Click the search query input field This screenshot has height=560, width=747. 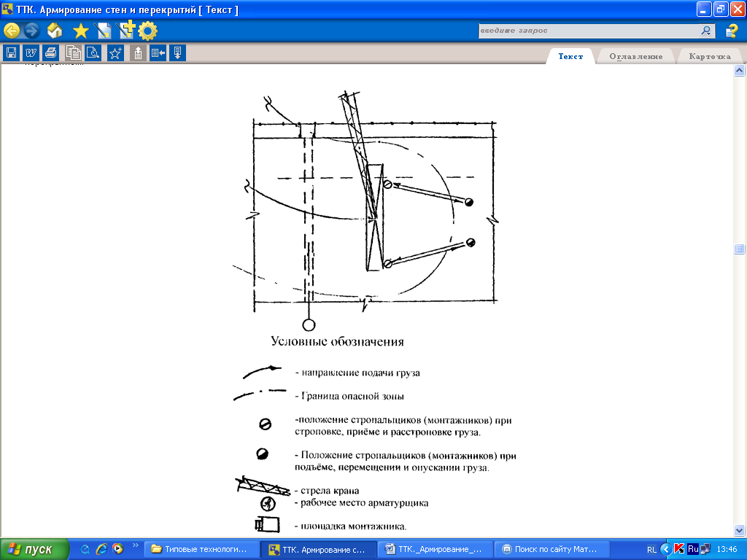pyautogui.click(x=589, y=31)
